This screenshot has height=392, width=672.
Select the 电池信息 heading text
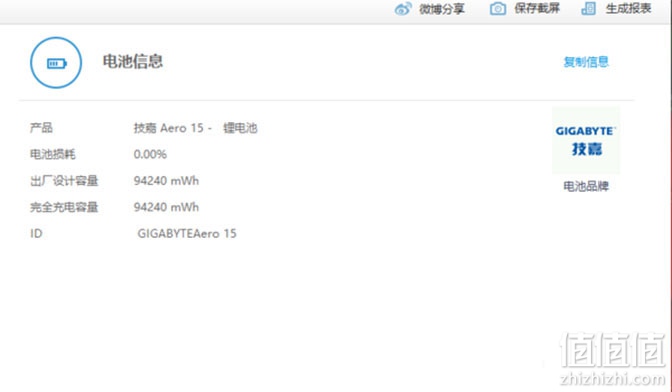(x=133, y=62)
